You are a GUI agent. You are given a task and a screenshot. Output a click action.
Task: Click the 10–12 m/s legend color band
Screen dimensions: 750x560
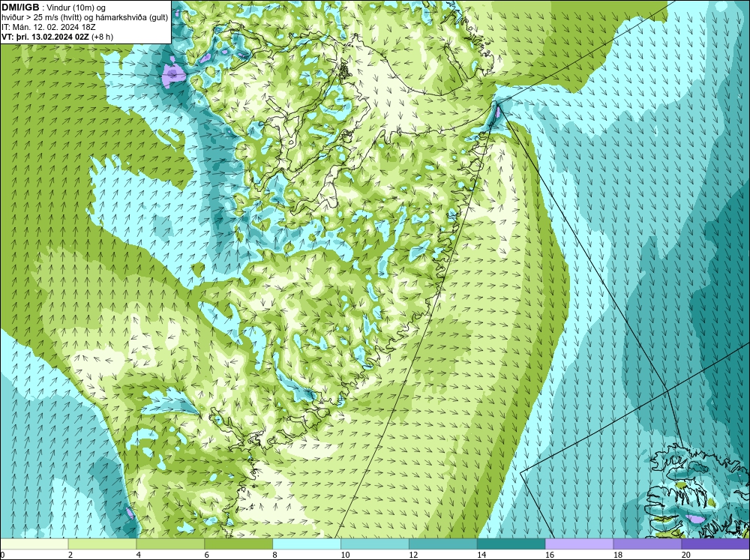[x=375, y=544]
